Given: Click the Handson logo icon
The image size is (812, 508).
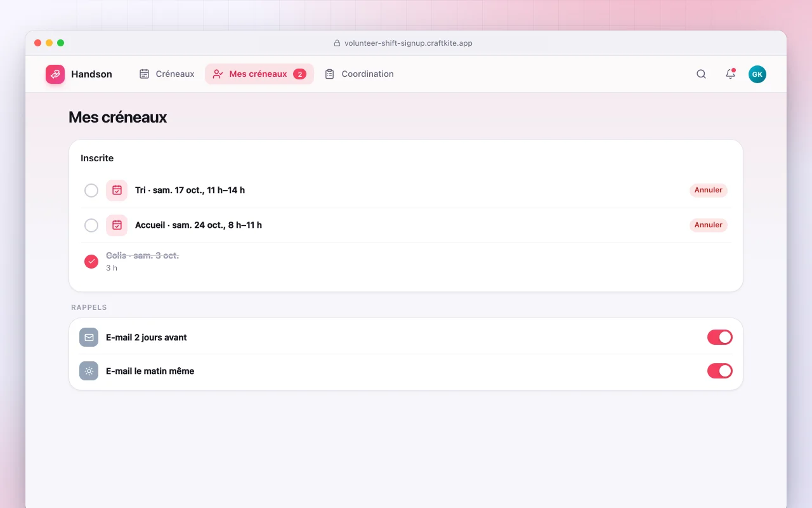Looking at the screenshot, I should [x=55, y=74].
